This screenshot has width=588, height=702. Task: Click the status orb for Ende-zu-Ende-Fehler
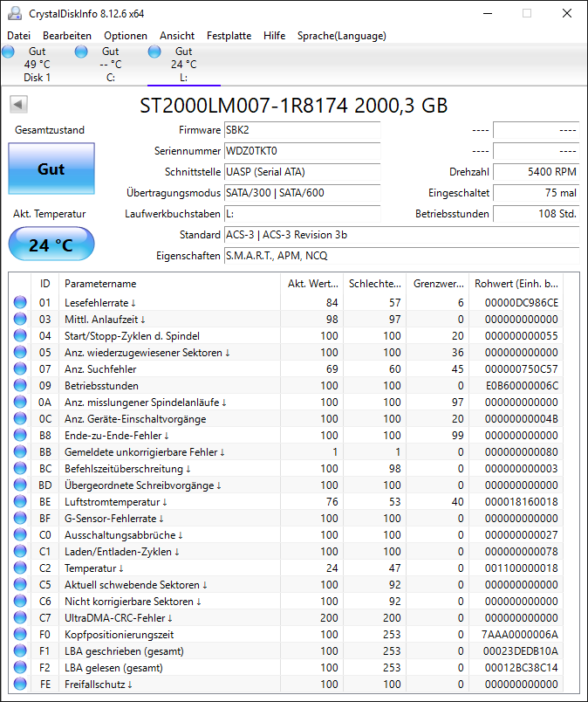point(20,435)
